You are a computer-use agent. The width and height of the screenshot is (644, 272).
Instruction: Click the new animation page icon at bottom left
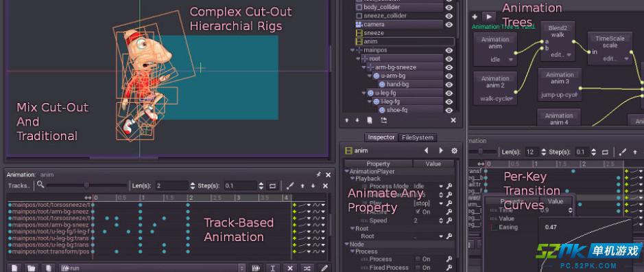(x=14, y=268)
